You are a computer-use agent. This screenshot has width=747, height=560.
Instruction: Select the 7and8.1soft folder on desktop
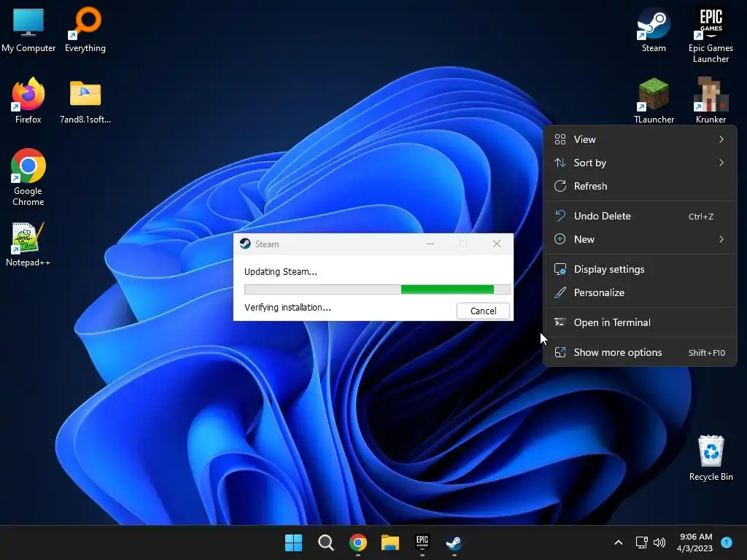[x=85, y=101]
